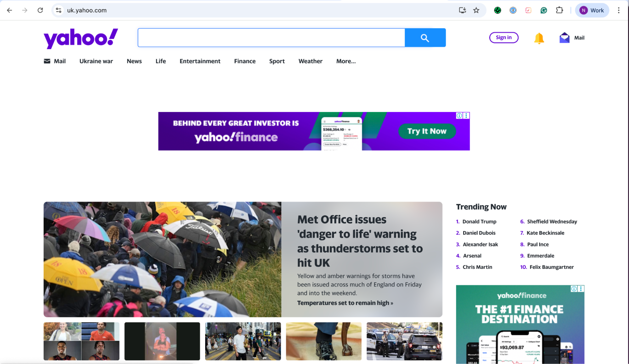
Task: Click the blue search magnifier button
Action: click(425, 38)
